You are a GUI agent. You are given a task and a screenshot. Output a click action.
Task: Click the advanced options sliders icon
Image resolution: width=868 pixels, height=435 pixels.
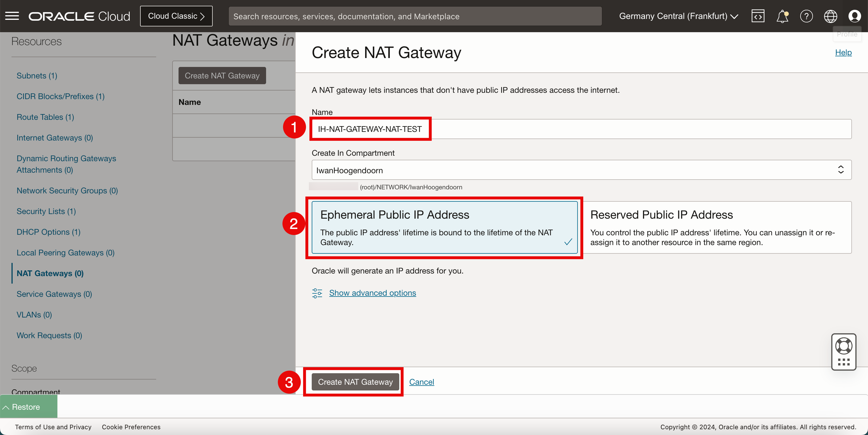317,293
